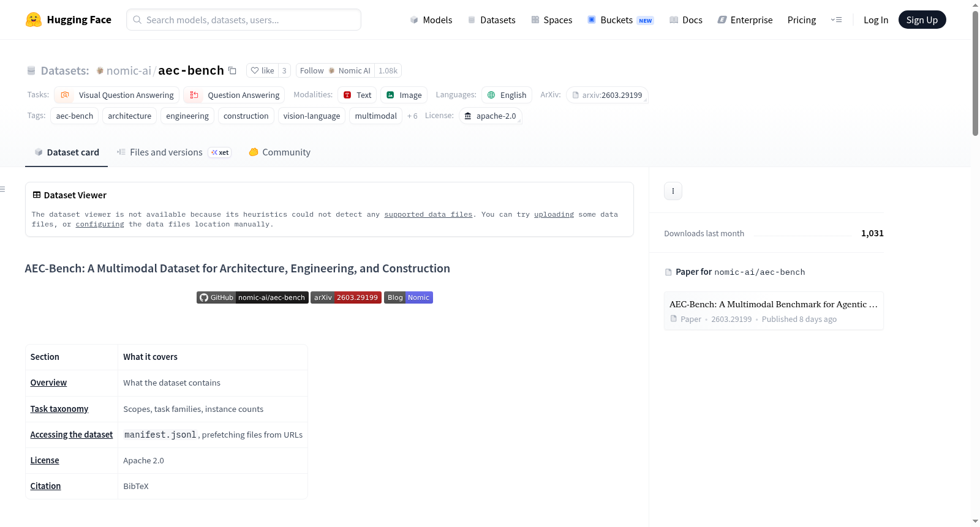Filter by Question Answering task tag
Viewport: 980px width, 527px height.
(x=234, y=95)
